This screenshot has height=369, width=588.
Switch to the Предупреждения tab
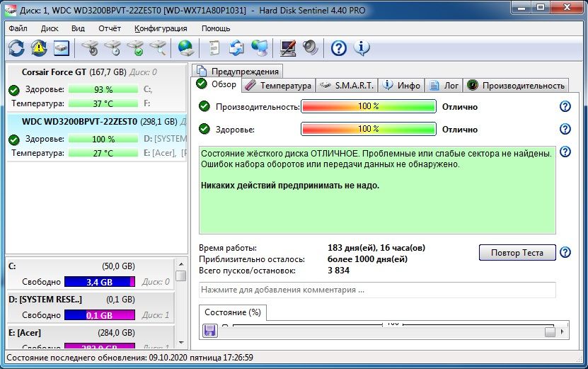(x=238, y=72)
